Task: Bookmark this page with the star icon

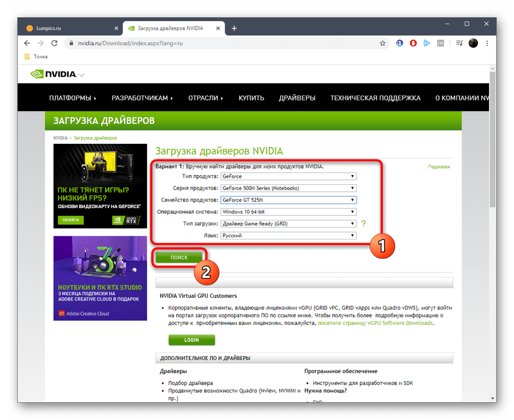Action: coord(383,43)
